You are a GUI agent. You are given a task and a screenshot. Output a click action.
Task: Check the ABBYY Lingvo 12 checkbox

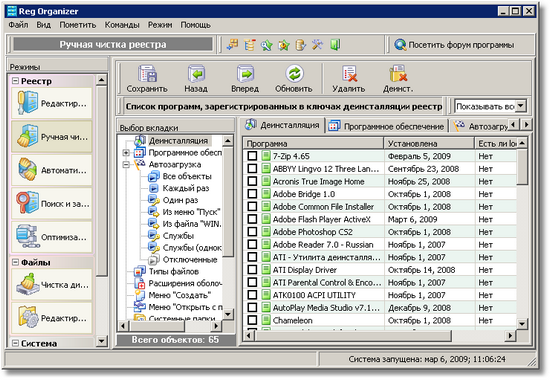coord(252,168)
